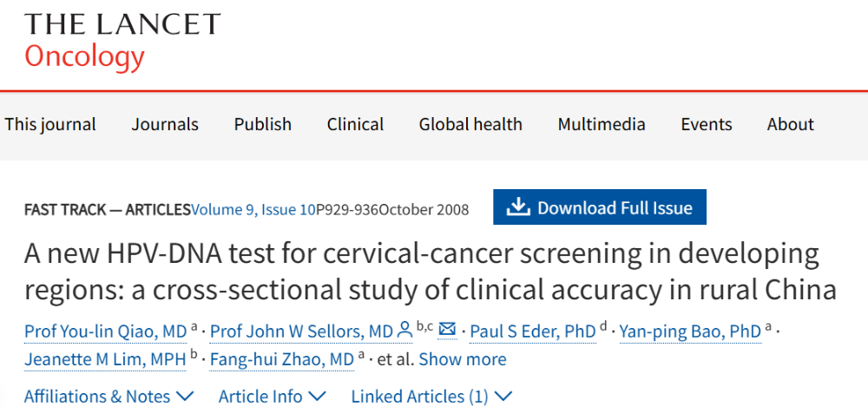Select the Publish menu item
Viewport: 868px width, 413px height.
point(262,124)
